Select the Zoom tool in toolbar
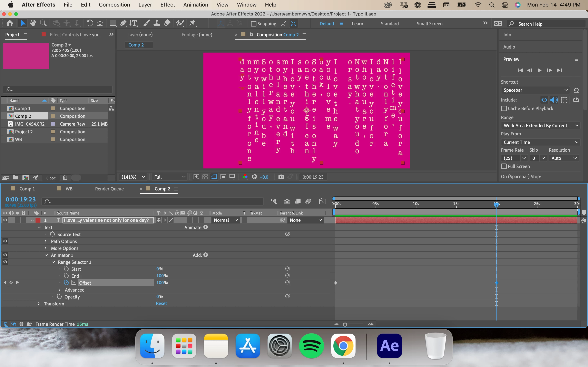 43,23
